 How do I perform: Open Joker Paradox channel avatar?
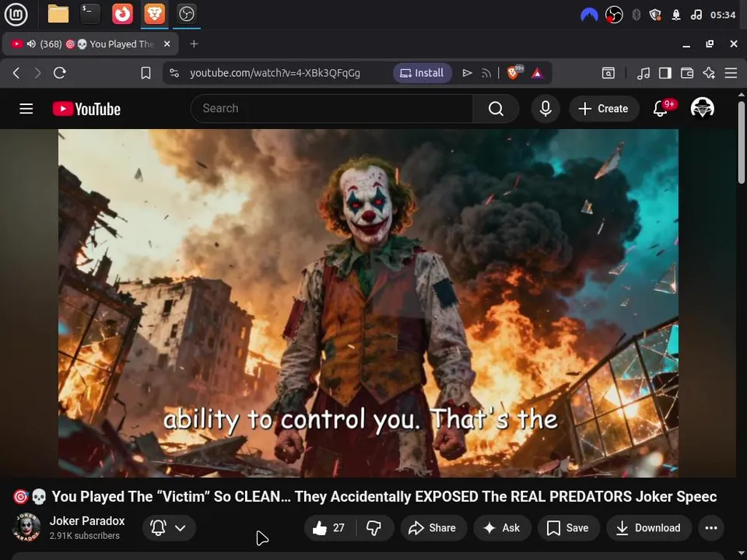pos(26,527)
